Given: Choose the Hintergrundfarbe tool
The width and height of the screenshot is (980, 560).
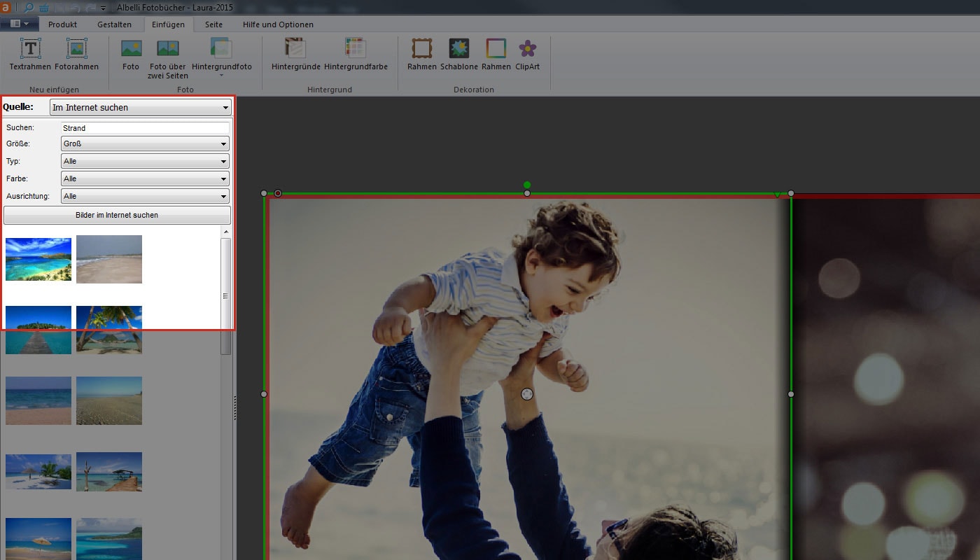Looking at the screenshot, I should 356,49.
